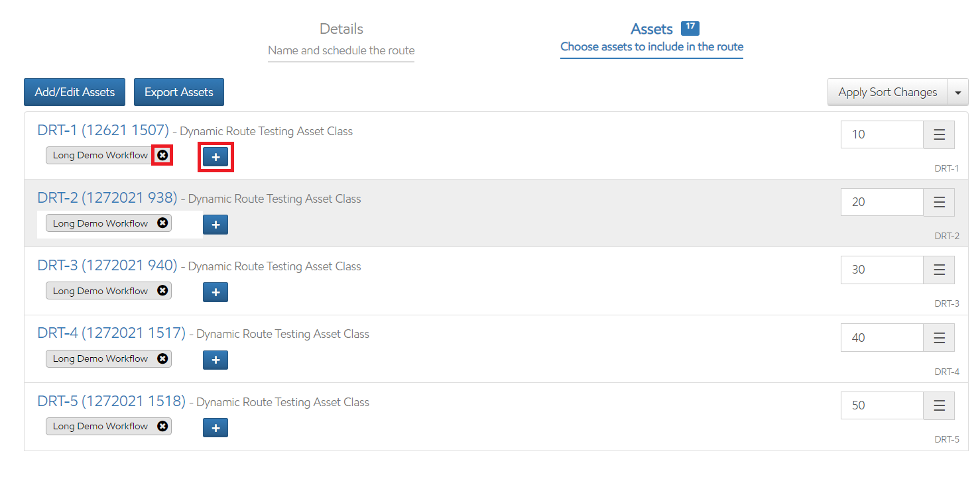Remove Long Demo Workflow from DRT-3
Screen dimensions: 980x477
click(x=162, y=291)
